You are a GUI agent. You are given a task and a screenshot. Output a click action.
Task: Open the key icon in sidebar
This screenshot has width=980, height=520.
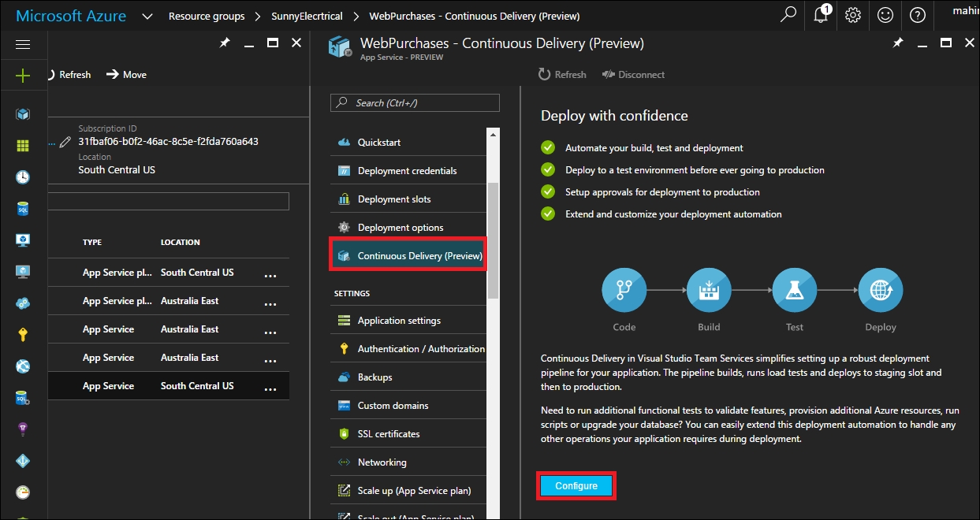[23, 335]
